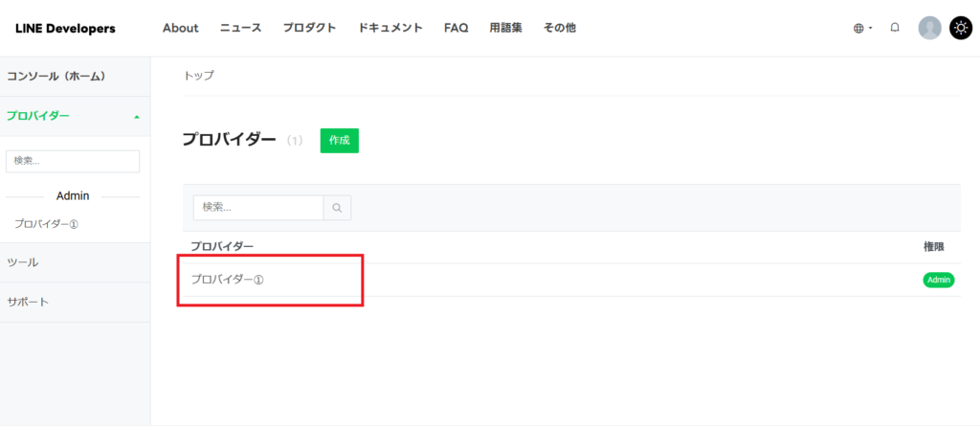Toggle the dark mode sun icon
This screenshot has height=430, width=980.
click(x=960, y=28)
